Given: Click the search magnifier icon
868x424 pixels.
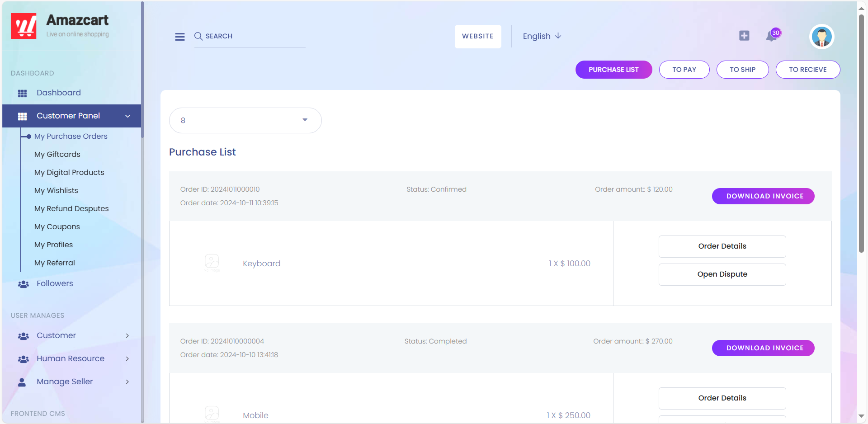Looking at the screenshot, I should pos(198,36).
